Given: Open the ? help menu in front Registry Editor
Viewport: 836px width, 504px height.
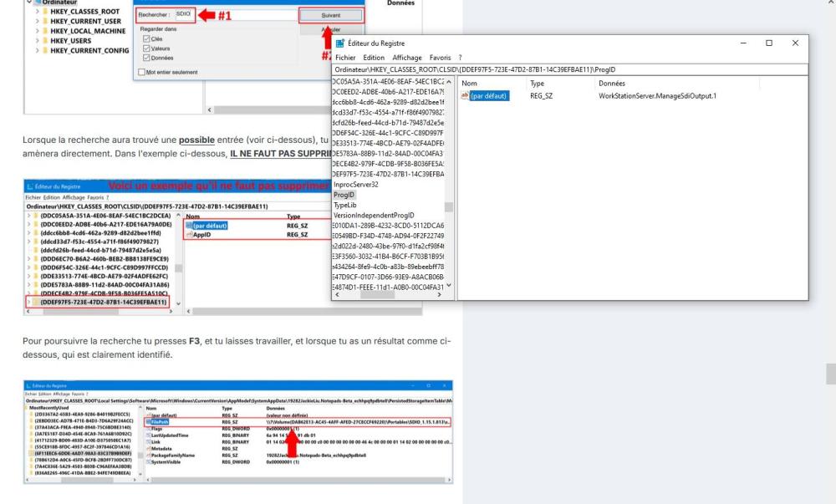Looking at the screenshot, I should click(460, 58).
